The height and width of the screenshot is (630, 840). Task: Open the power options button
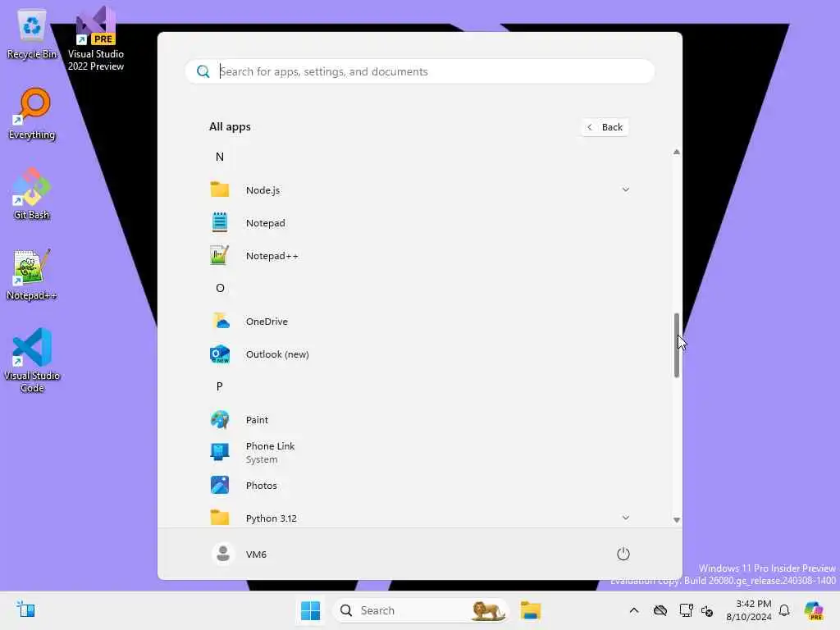point(623,554)
